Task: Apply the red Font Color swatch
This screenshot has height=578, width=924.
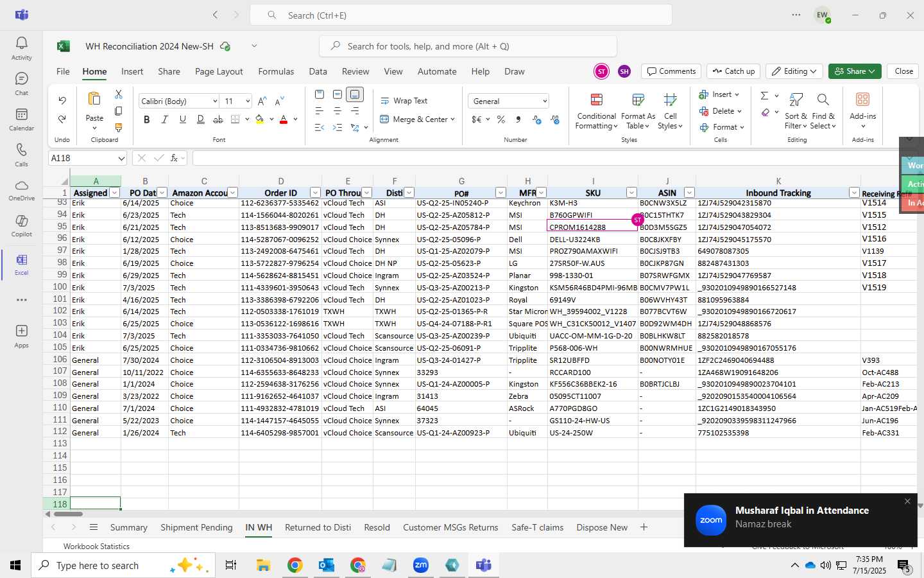Action: (x=284, y=119)
